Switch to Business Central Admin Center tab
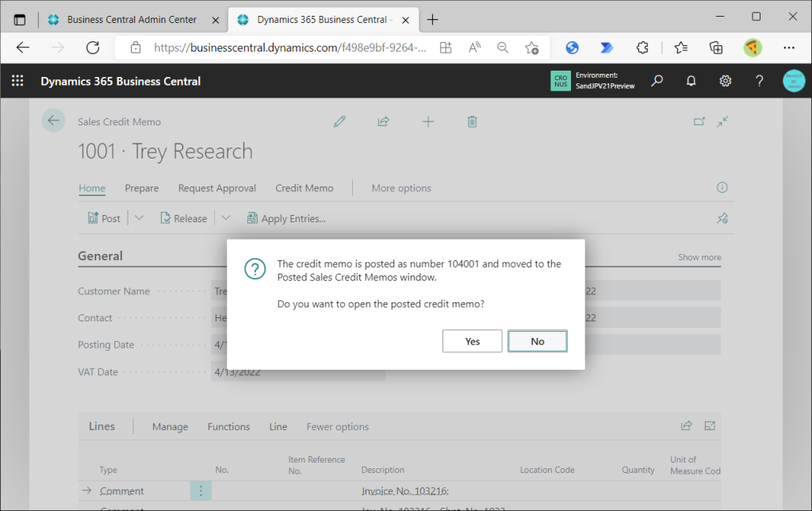The image size is (812, 511). pos(132,20)
